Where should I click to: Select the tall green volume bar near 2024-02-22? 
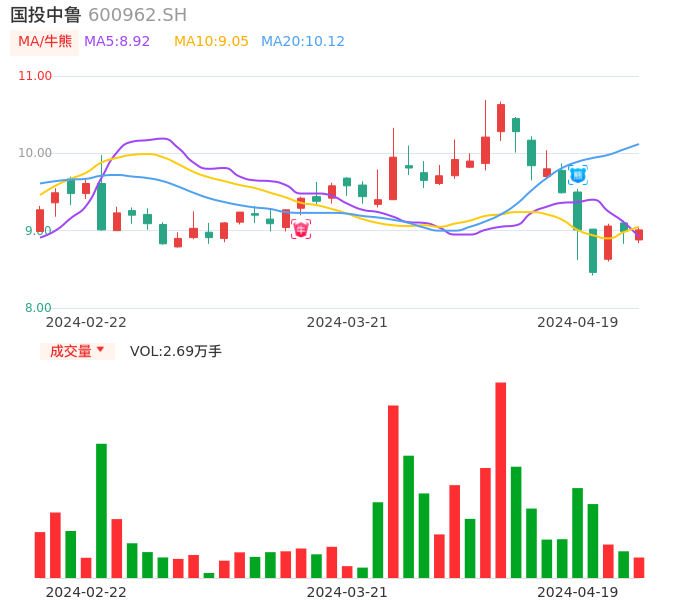tap(101, 510)
